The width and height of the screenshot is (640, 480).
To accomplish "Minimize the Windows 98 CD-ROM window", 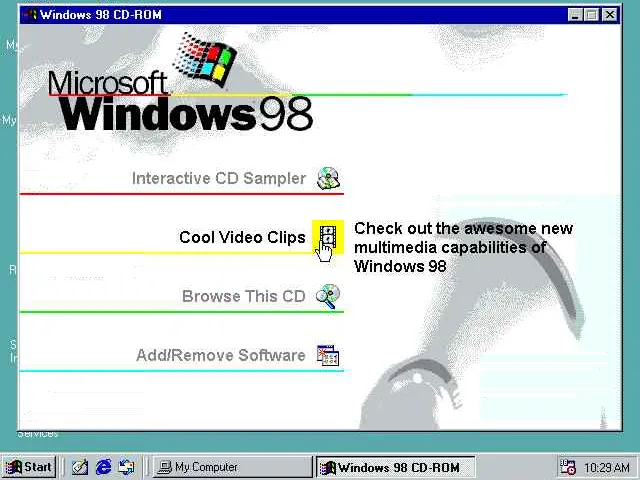I will [x=575, y=15].
